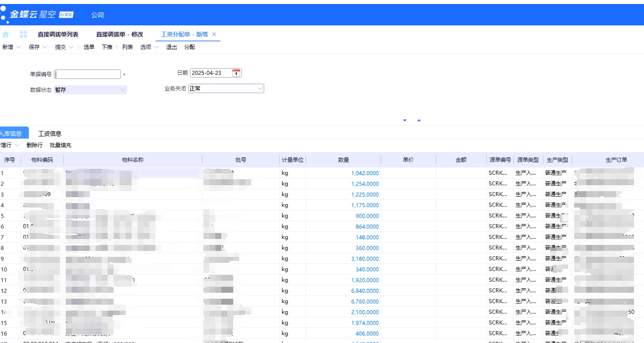Viewport: 644px width, 343px height.
Task: Expand the 数据状态 combo box
Action: (x=123, y=90)
